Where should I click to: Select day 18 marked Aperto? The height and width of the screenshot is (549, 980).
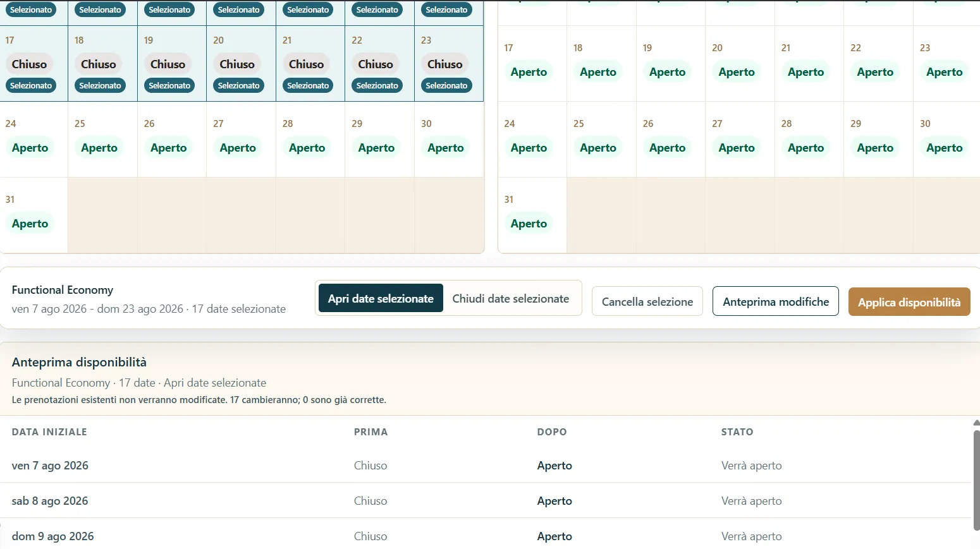(601, 64)
